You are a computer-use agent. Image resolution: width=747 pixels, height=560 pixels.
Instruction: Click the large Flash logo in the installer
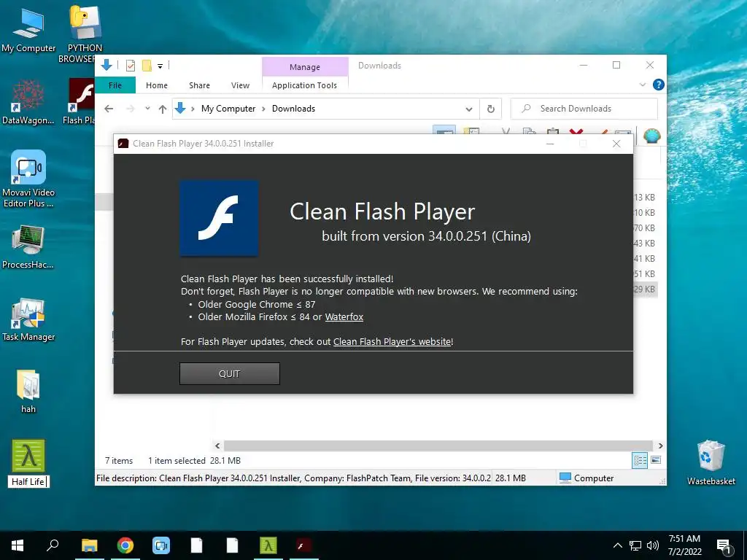(x=219, y=218)
